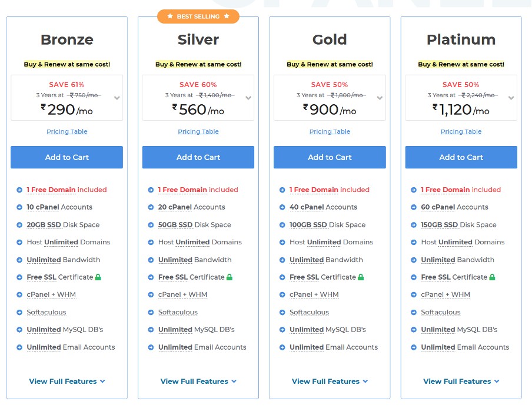Add the Platinum plan to cart

coord(461,157)
